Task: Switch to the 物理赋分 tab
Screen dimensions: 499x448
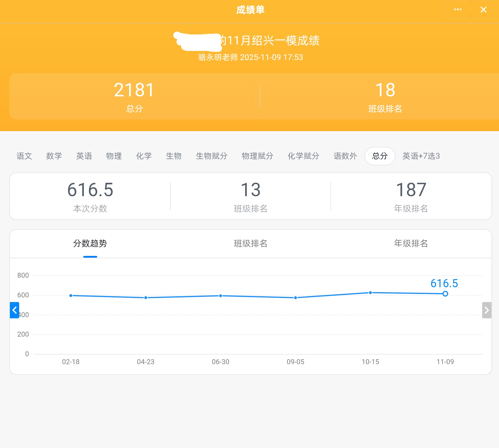Action: pyautogui.click(x=258, y=156)
